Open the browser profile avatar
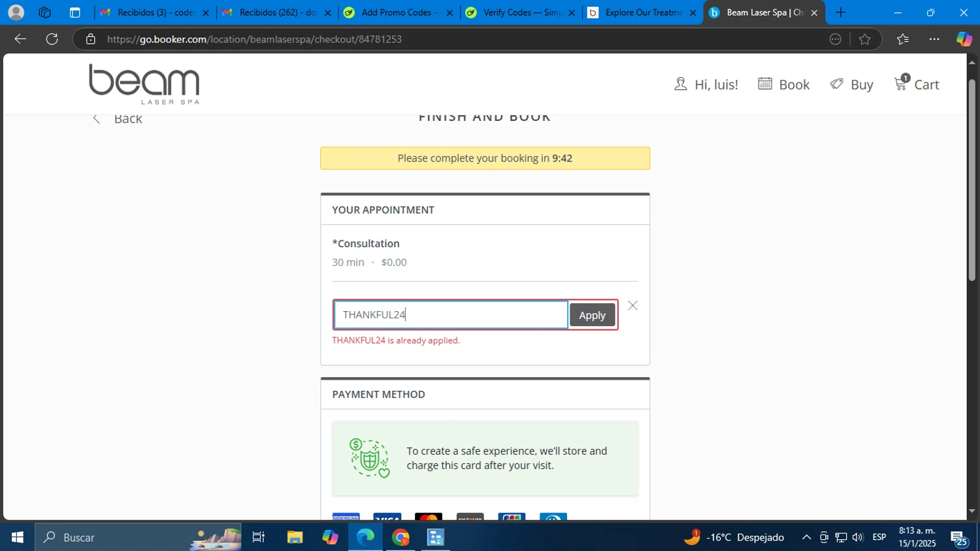Viewport: 980px width, 551px height. [16, 12]
